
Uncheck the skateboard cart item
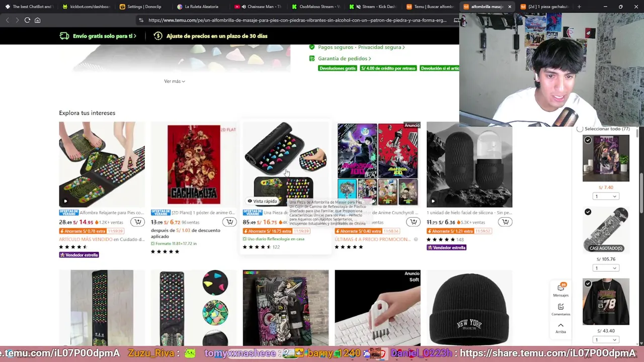click(588, 212)
